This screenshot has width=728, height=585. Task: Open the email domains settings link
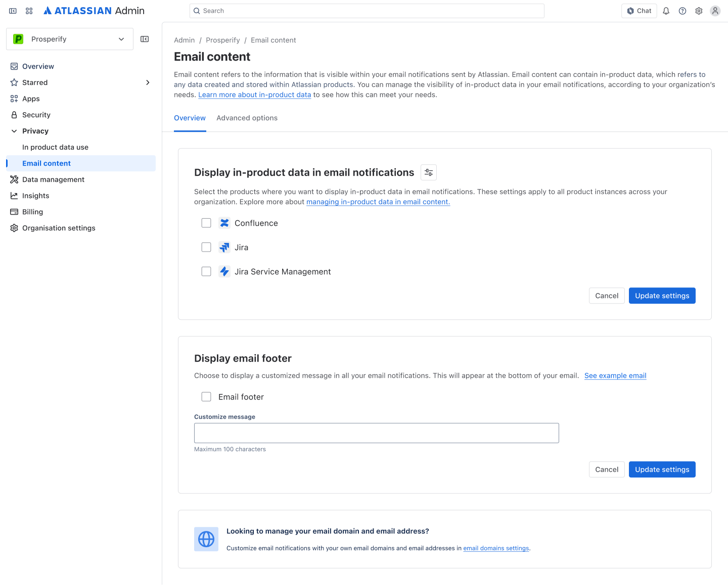pos(496,548)
